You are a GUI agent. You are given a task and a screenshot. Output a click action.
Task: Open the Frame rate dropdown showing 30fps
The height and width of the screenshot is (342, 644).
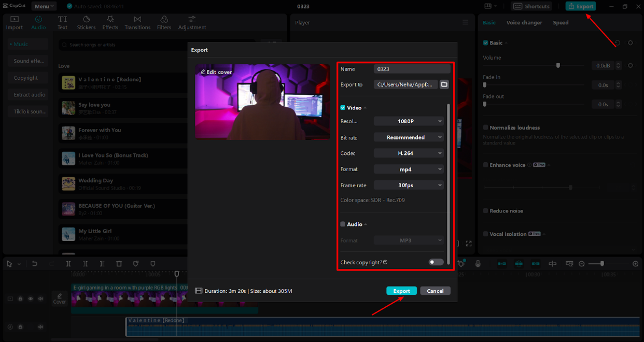click(409, 185)
